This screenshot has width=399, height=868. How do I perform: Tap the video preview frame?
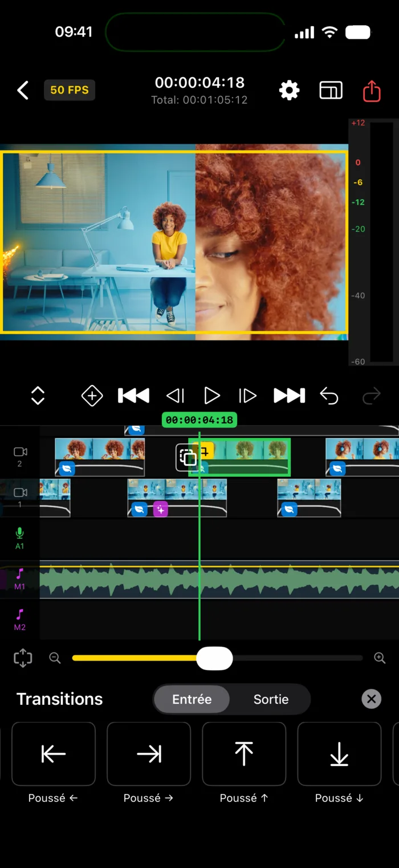[x=174, y=242]
